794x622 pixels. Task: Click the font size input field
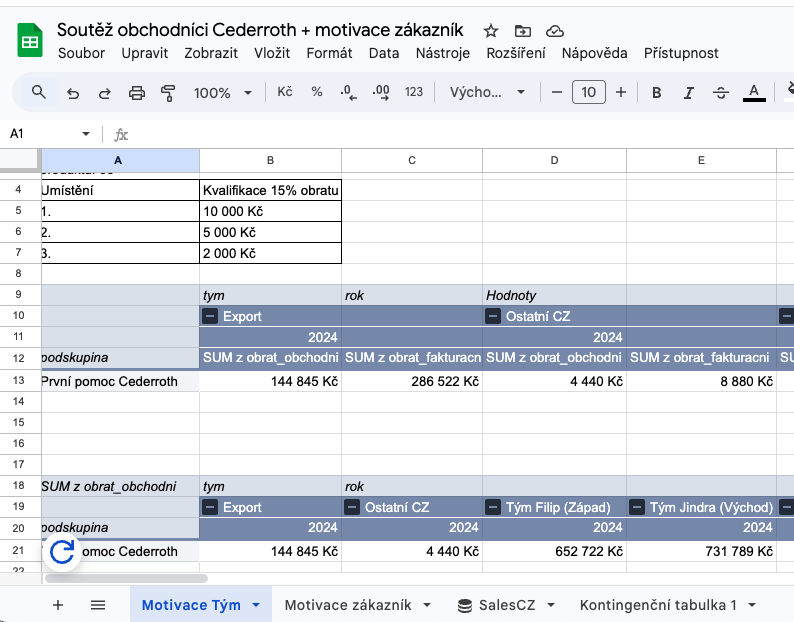(x=588, y=93)
